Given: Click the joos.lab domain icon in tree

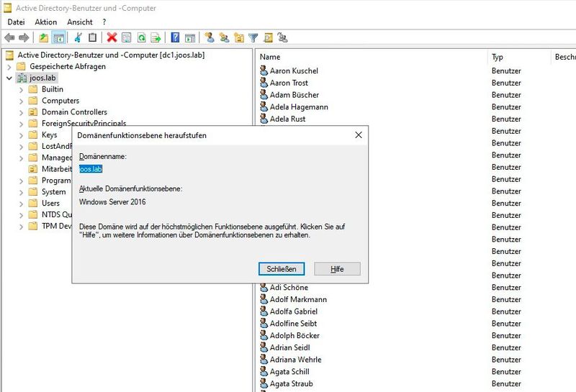Looking at the screenshot, I should click(22, 78).
